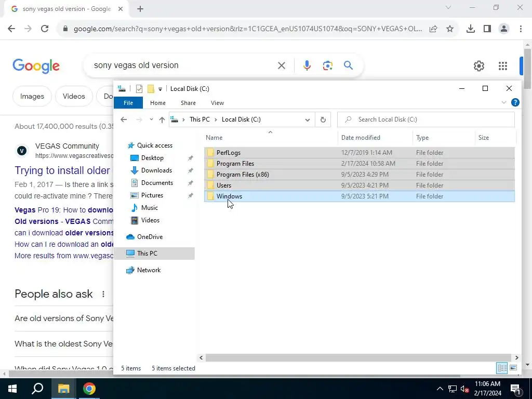
Task: Sort by Date modified column
Action: 375,138
